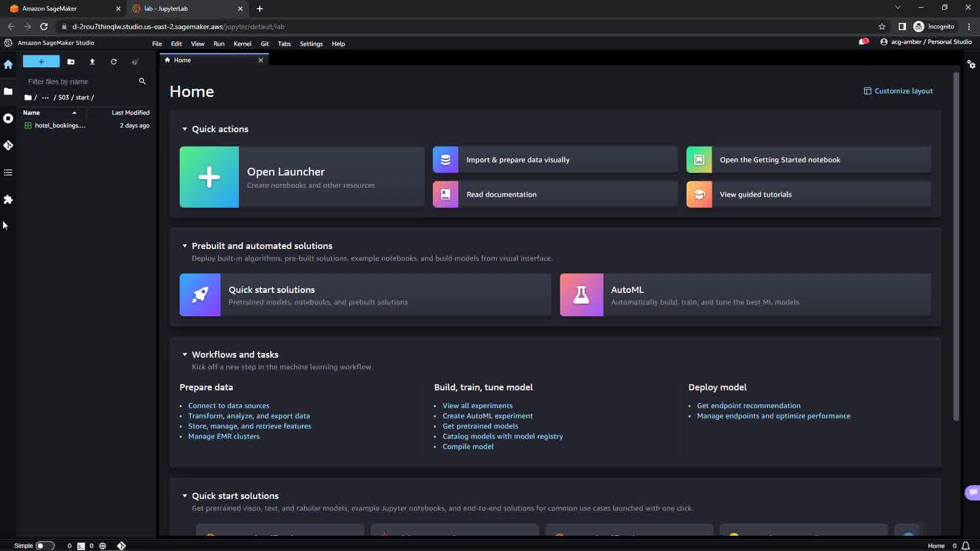Open the property inspector gears icon
The height and width of the screenshot is (551, 980).
point(971,64)
